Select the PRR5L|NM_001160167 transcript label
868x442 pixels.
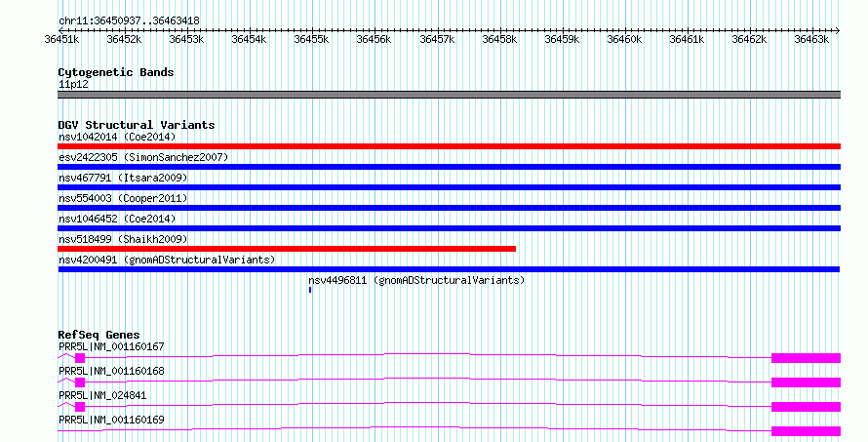point(111,346)
